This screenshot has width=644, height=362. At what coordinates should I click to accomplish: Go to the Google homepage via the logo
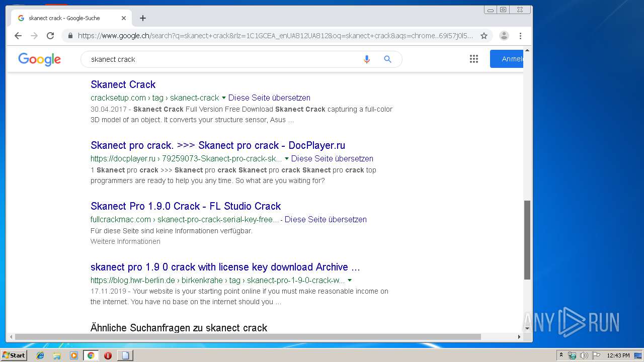coord(39,59)
